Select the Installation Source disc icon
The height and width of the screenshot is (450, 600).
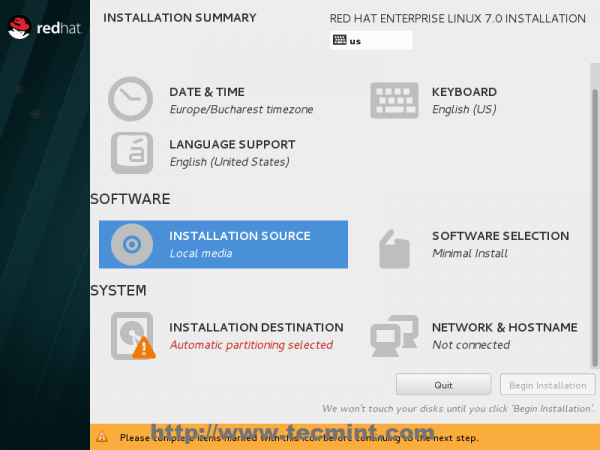132,244
